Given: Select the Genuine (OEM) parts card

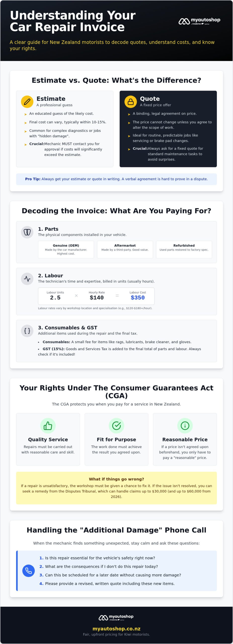Looking at the screenshot, I should coord(66,250).
